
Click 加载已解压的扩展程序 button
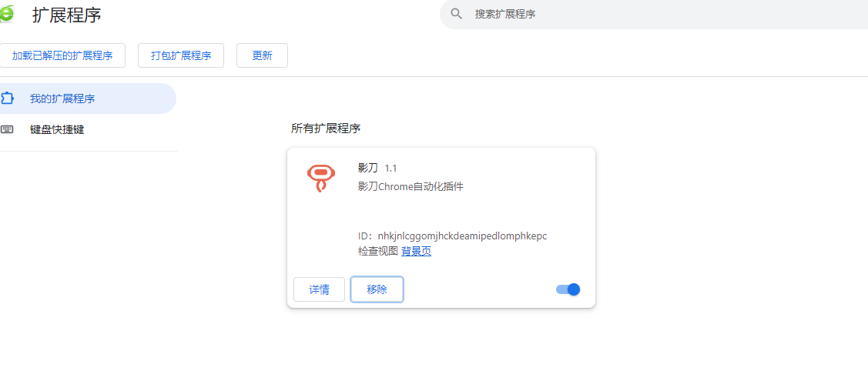62,55
